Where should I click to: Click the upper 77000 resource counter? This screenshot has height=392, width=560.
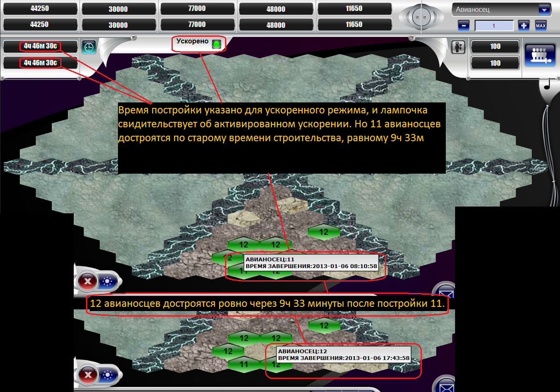[197, 8]
